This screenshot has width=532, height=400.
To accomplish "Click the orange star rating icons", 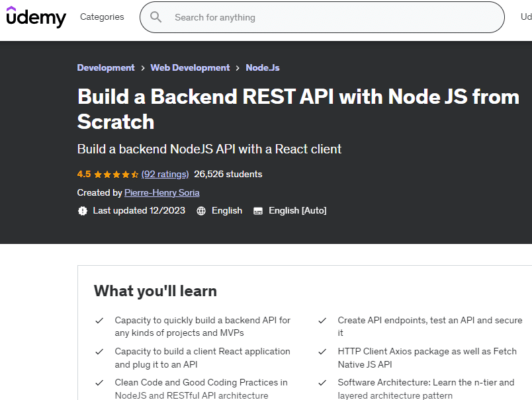I will click(x=116, y=175).
